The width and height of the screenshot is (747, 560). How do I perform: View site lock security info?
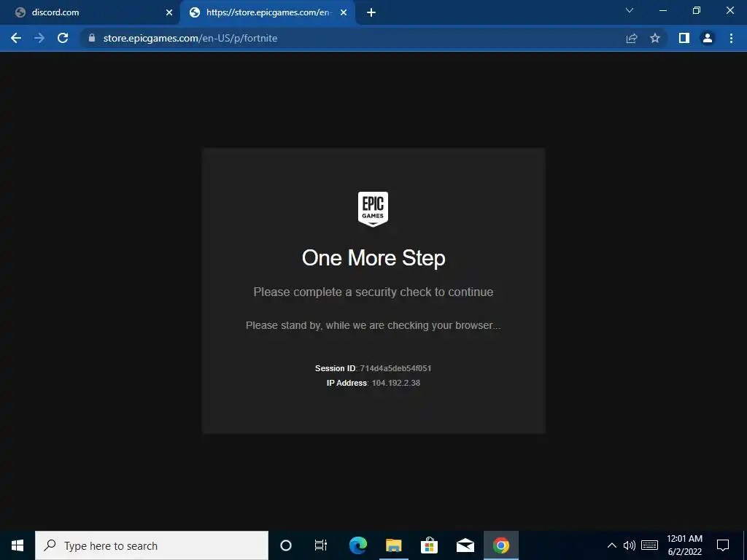click(92, 38)
